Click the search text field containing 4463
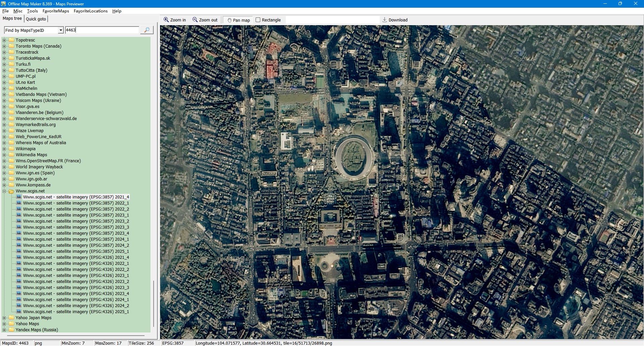The image size is (644, 346). pyautogui.click(x=102, y=30)
